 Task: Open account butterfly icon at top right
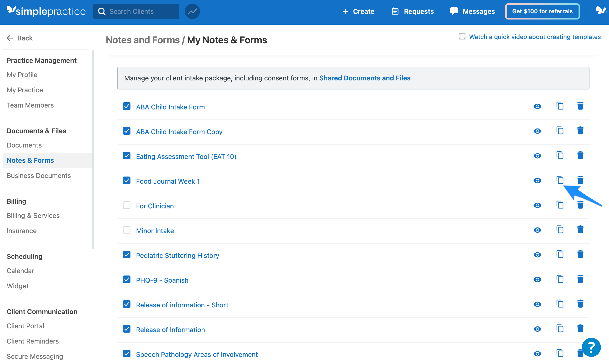coord(601,10)
